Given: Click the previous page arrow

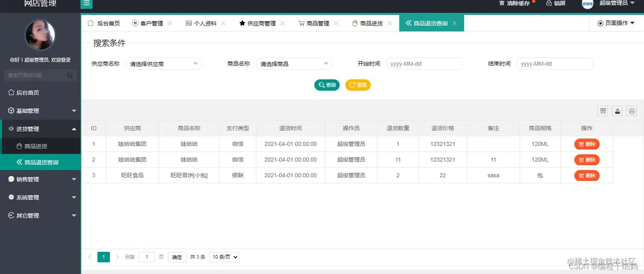Looking at the screenshot, I should [x=90, y=257].
